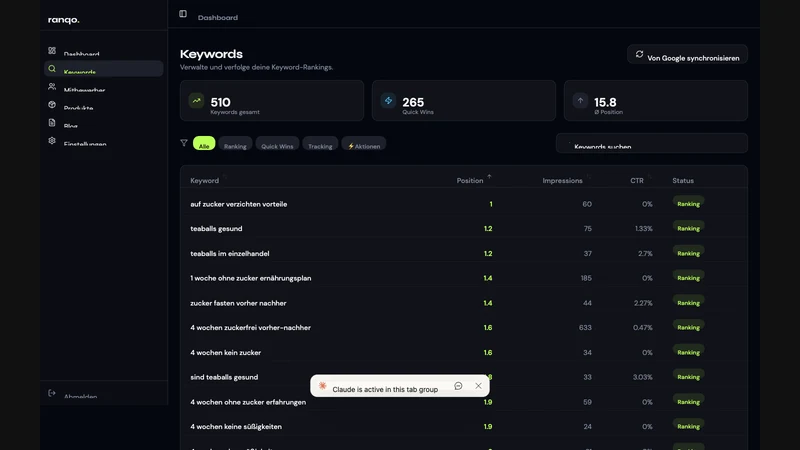Click the trending icon on Keywords gesamt card
This screenshot has height=450, width=800.
tap(196, 101)
